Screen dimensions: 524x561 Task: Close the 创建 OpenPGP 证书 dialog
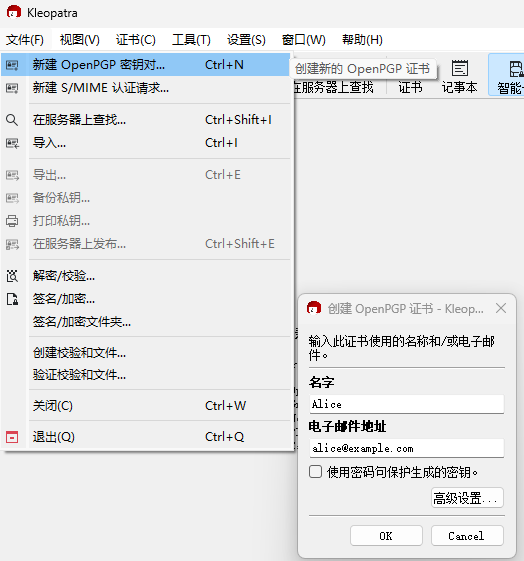501,308
